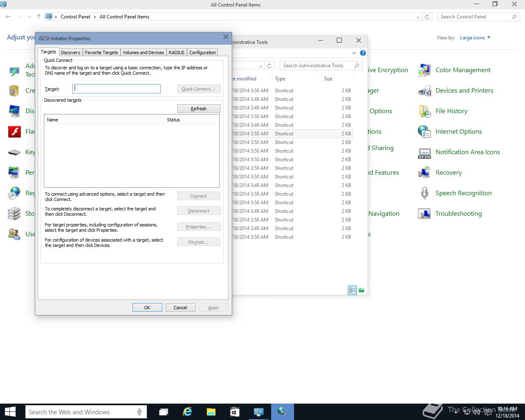Switch to the Volumes and Devices tab

(143, 52)
